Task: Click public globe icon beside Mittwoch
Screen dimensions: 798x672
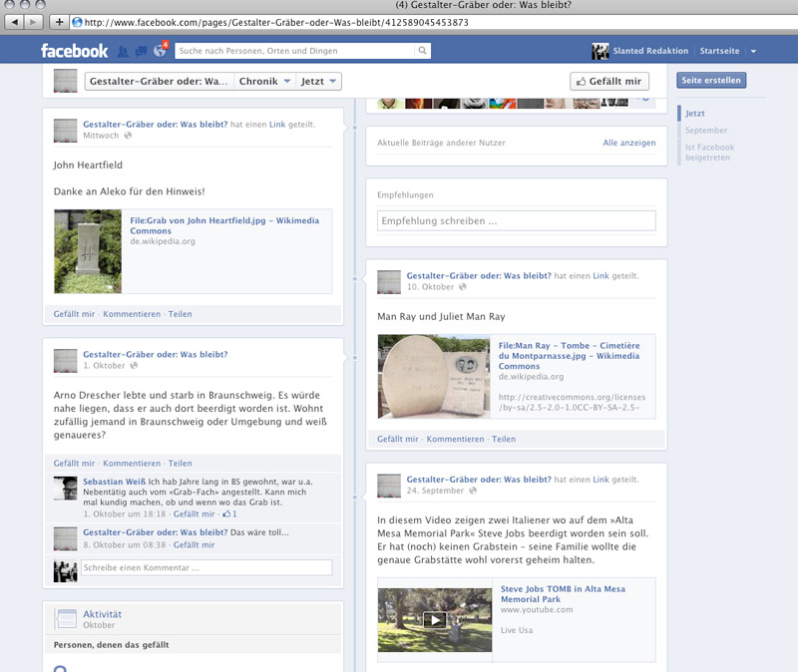Action: click(129, 136)
